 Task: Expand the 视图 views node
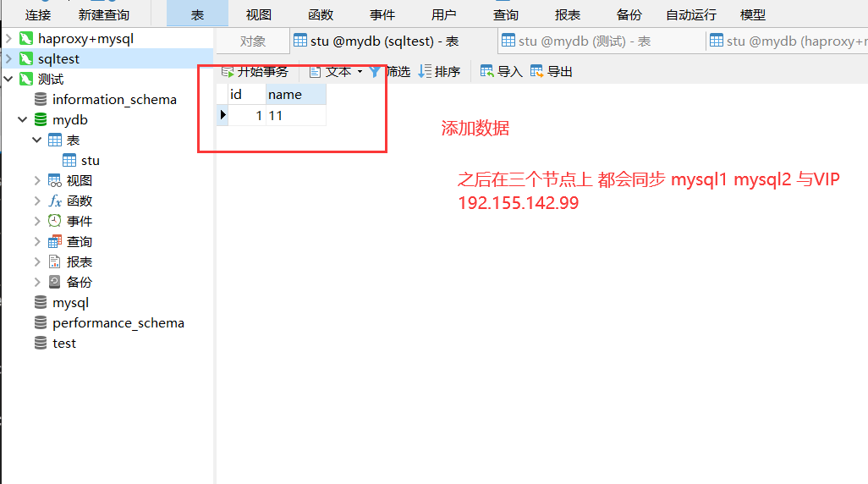(x=37, y=180)
